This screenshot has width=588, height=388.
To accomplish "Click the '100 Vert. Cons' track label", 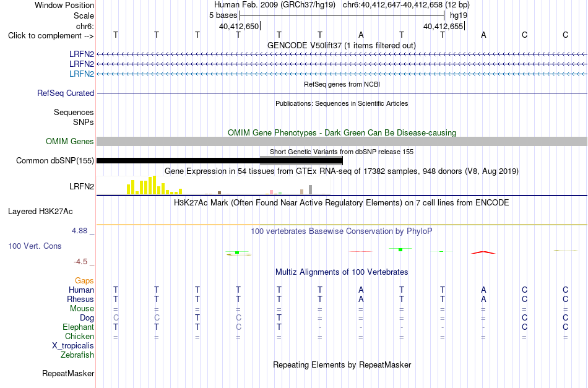I will [35, 246].
